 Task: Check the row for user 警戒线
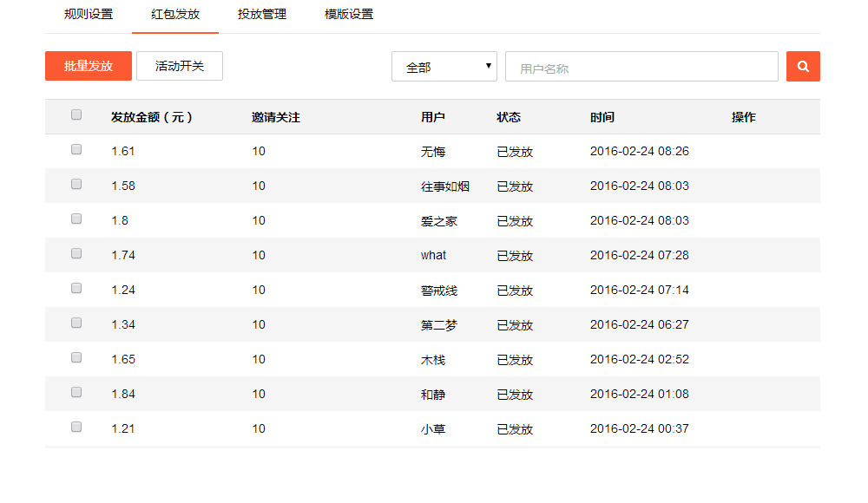click(x=76, y=288)
